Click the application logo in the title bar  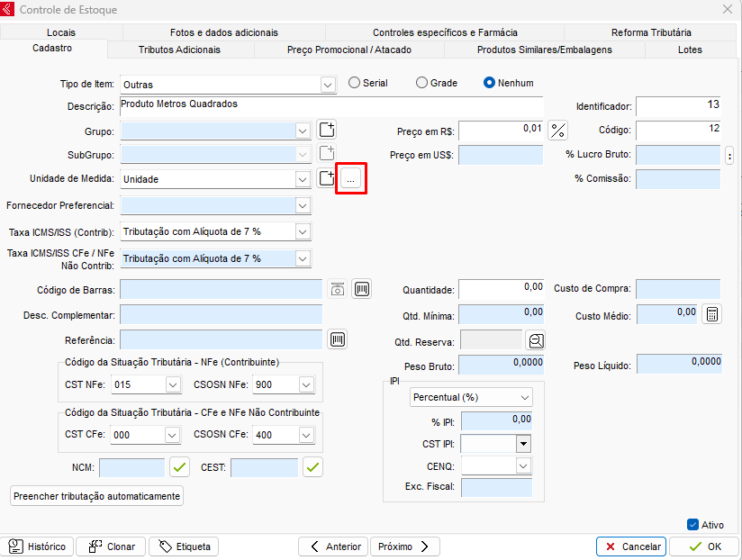(x=7, y=9)
